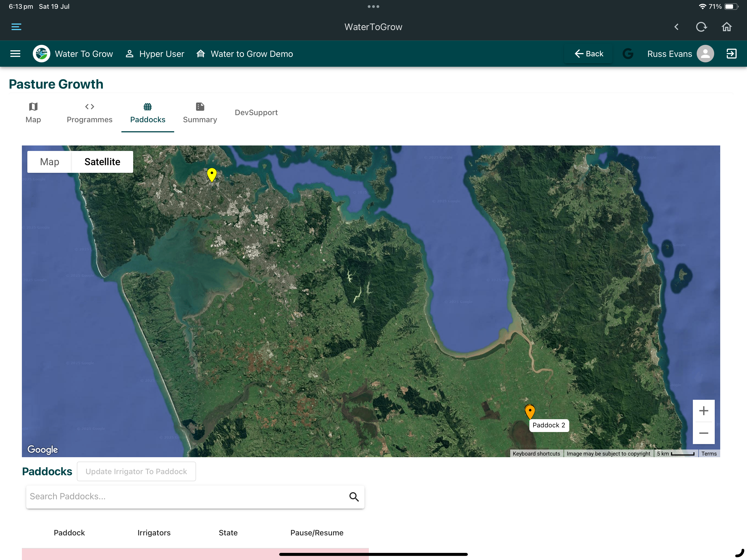Select the yellow map marker pin

[x=212, y=175]
